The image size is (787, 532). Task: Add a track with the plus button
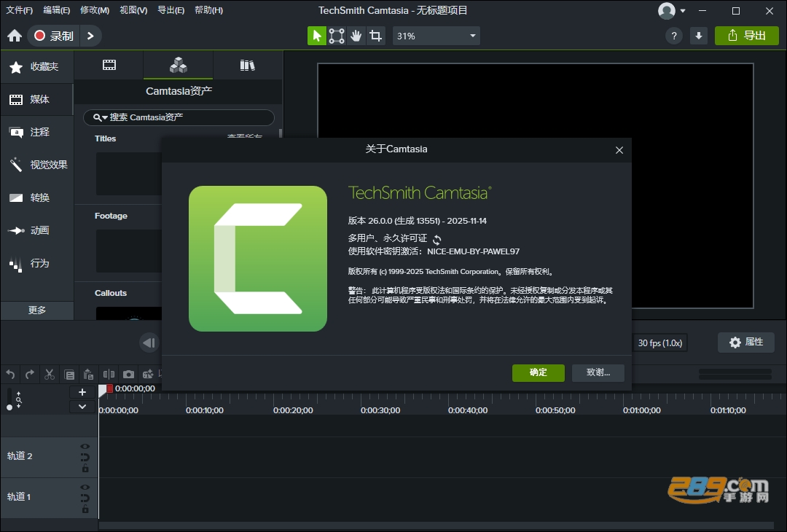click(x=82, y=393)
